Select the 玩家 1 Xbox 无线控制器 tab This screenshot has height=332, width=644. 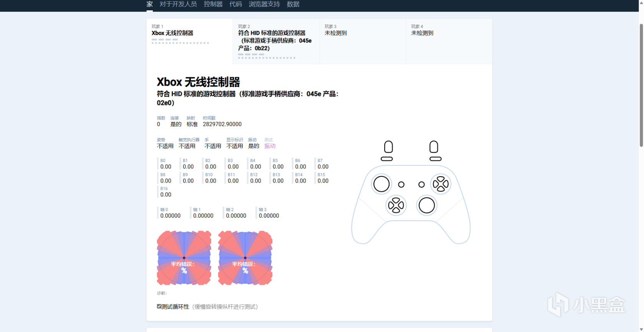pyautogui.click(x=190, y=41)
